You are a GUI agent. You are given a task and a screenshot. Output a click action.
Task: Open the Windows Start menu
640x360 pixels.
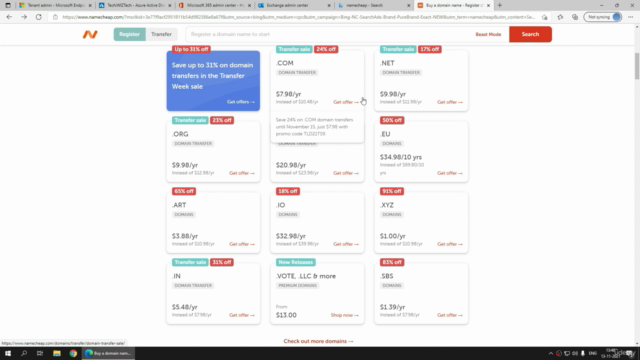[x=8, y=353]
